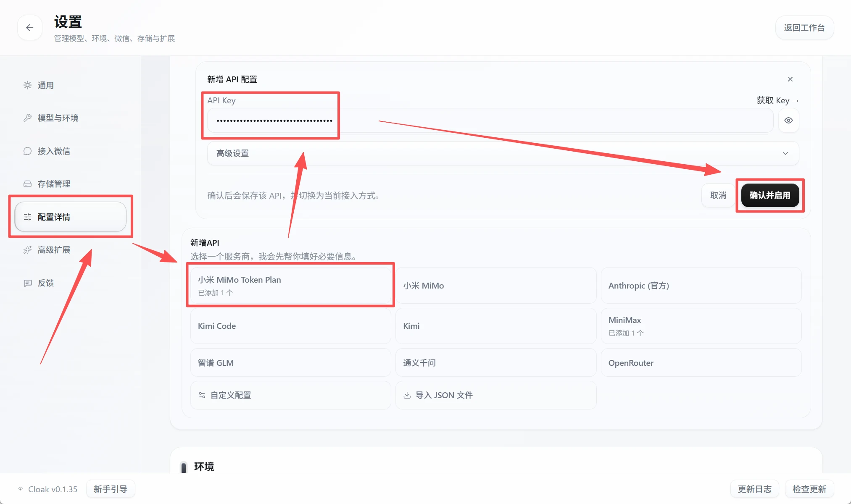Click the message icon beside 反馈

click(x=27, y=283)
